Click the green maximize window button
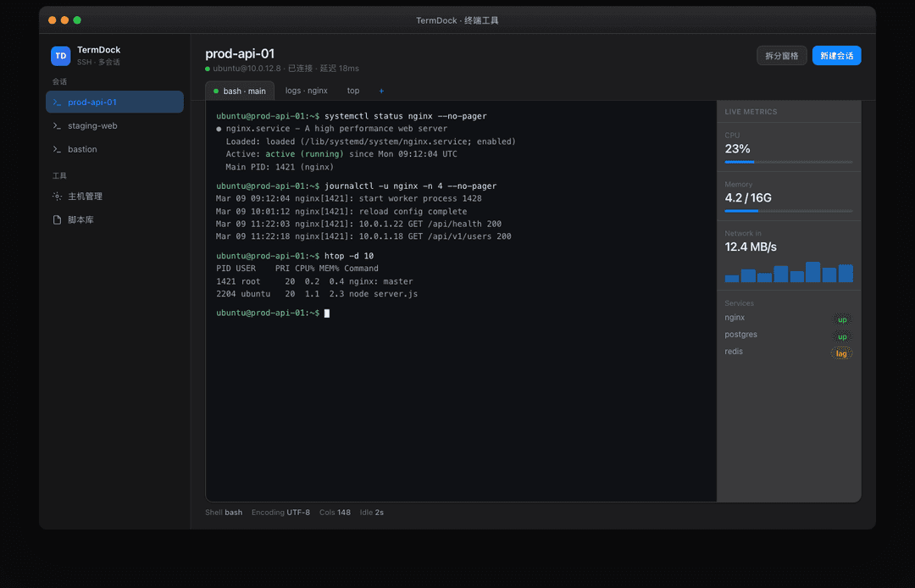The width and height of the screenshot is (915, 588). (x=77, y=20)
